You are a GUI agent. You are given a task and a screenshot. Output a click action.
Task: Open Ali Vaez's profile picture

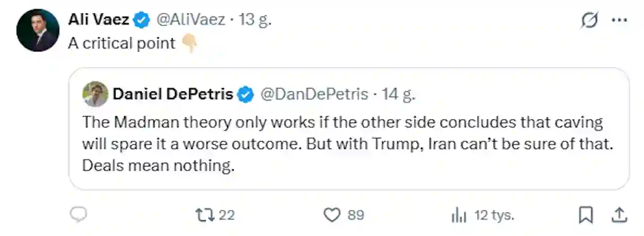37,30
